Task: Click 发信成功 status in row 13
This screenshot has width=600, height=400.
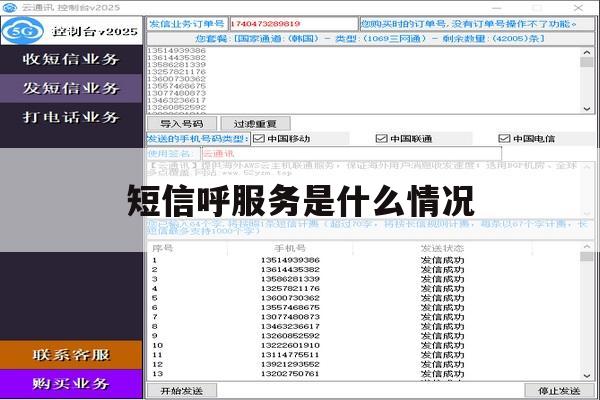Action: [x=442, y=374]
